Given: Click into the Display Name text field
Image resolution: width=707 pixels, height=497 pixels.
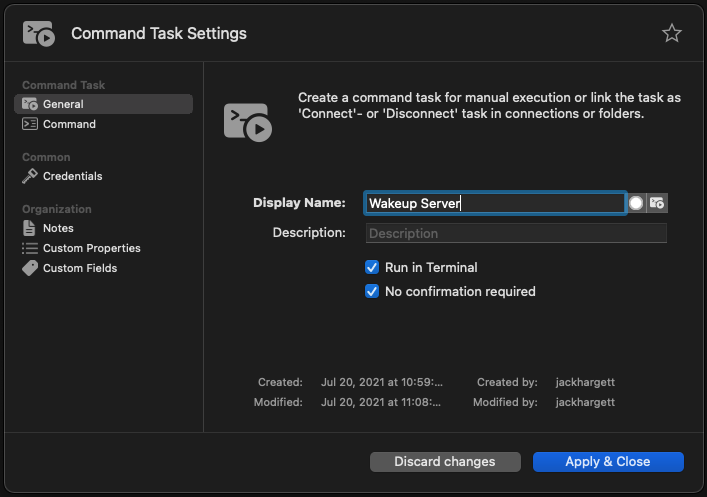Looking at the screenshot, I should coord(495,203).
